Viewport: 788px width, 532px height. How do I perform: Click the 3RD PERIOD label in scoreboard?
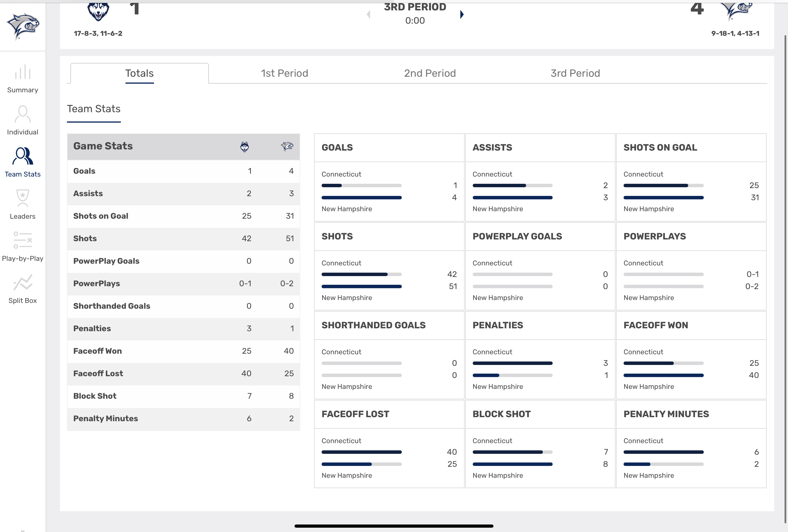pyautogui.click(x=415, y=7)
